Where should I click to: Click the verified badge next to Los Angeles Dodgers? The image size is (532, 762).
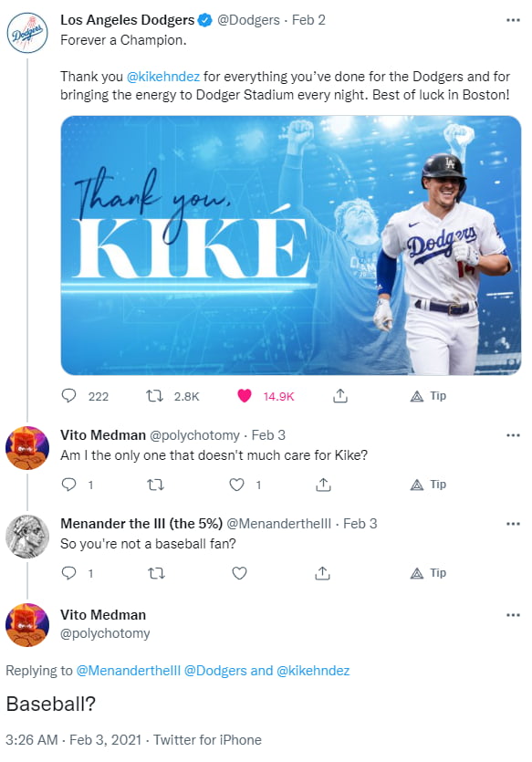point(203,19)
